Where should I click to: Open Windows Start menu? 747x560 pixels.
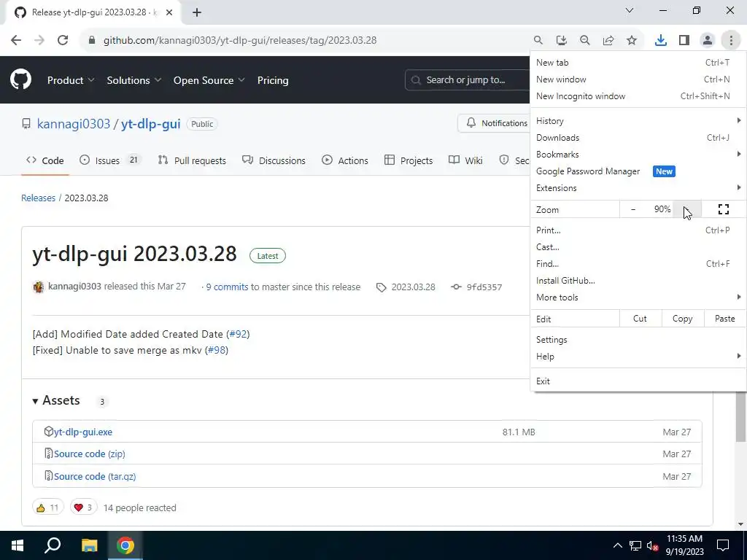(x=18, y=545)
